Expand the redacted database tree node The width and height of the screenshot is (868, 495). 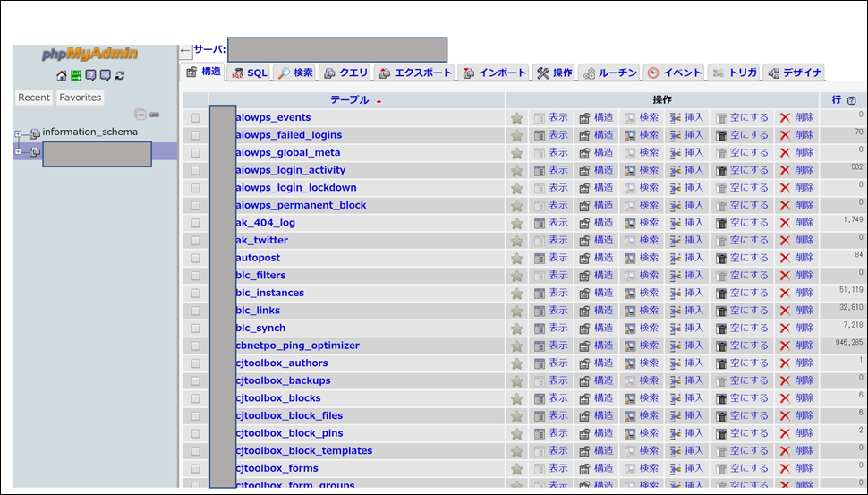(18, 151)
